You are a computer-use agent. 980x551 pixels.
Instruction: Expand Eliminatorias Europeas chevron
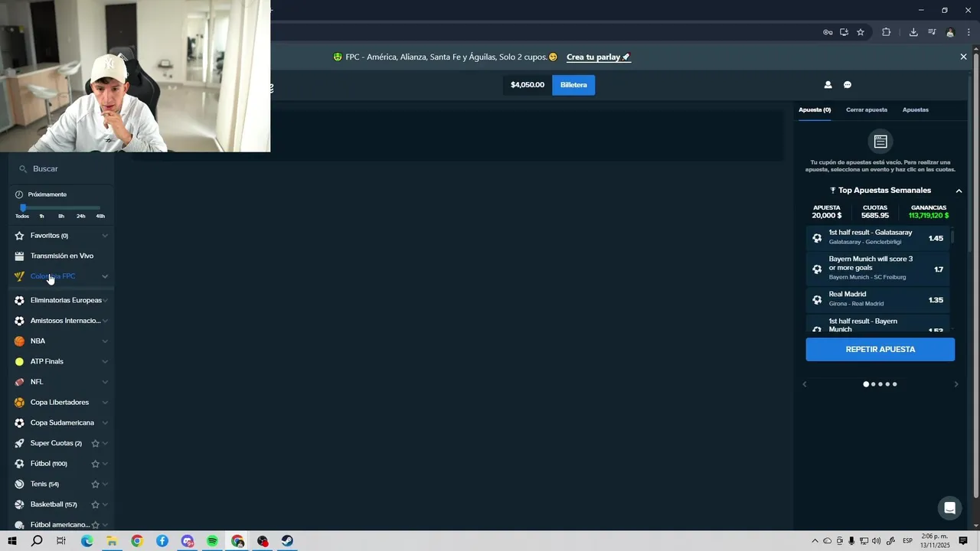click(105, 301)
